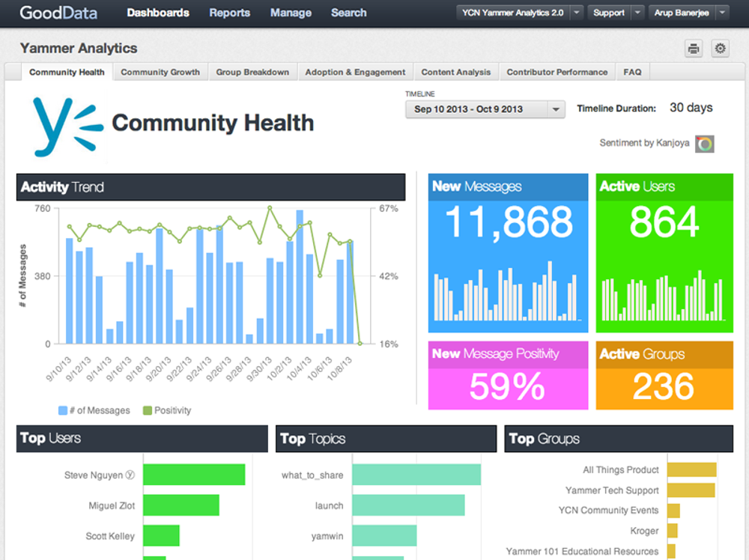Open the New Message Positivity 59% tile
Viewport: 749px width, 560px height.
pos(509,375)
